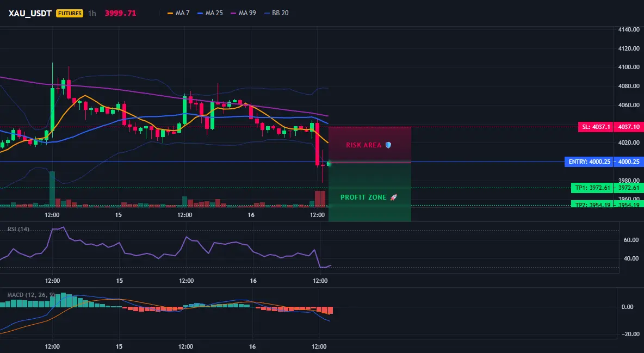Click the TP2: 3954.19 take-profit label
Image resolution: width=644 pixels, height=353 pixels.
[x=592, y=204]
